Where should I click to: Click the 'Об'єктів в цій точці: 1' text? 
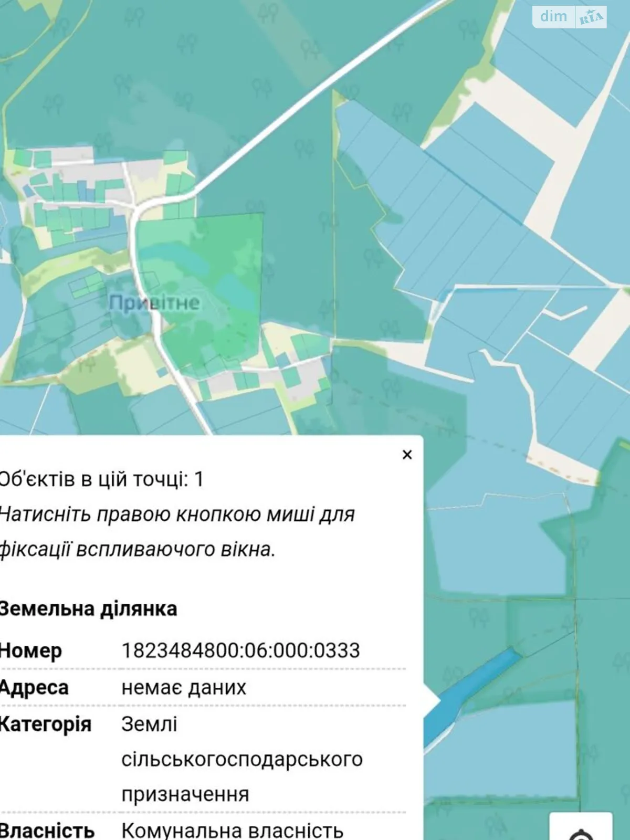(101, 479)
